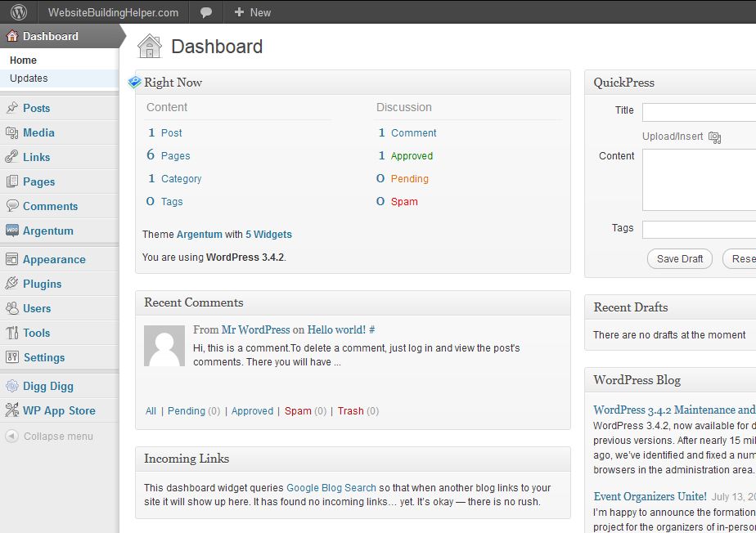Click WebsiteBuildingHelper.com site name

coord(113,12)
